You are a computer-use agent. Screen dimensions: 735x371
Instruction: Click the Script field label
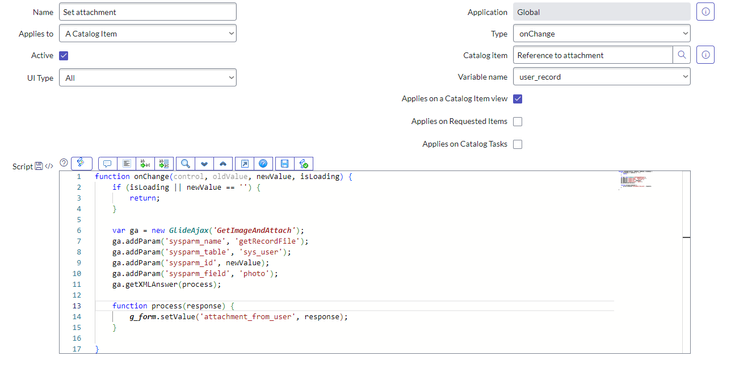click(x=22, y=167)
